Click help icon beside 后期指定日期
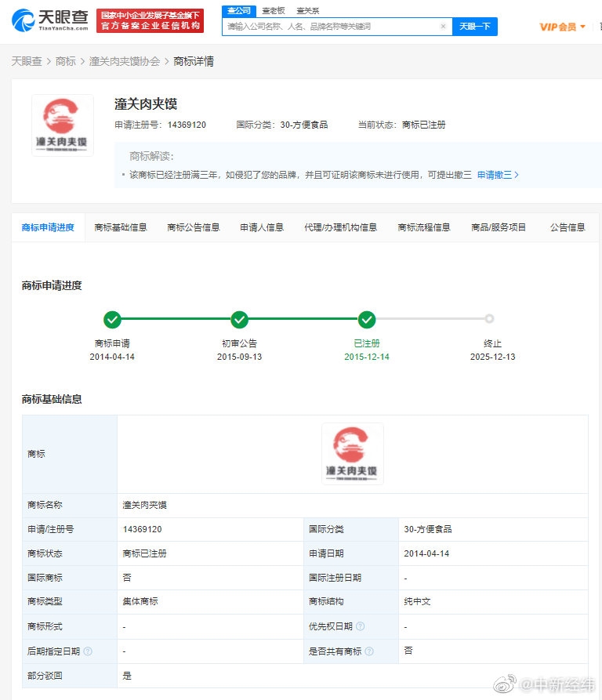This screenshot has height=700, width=602. click(x=88, y=651)
